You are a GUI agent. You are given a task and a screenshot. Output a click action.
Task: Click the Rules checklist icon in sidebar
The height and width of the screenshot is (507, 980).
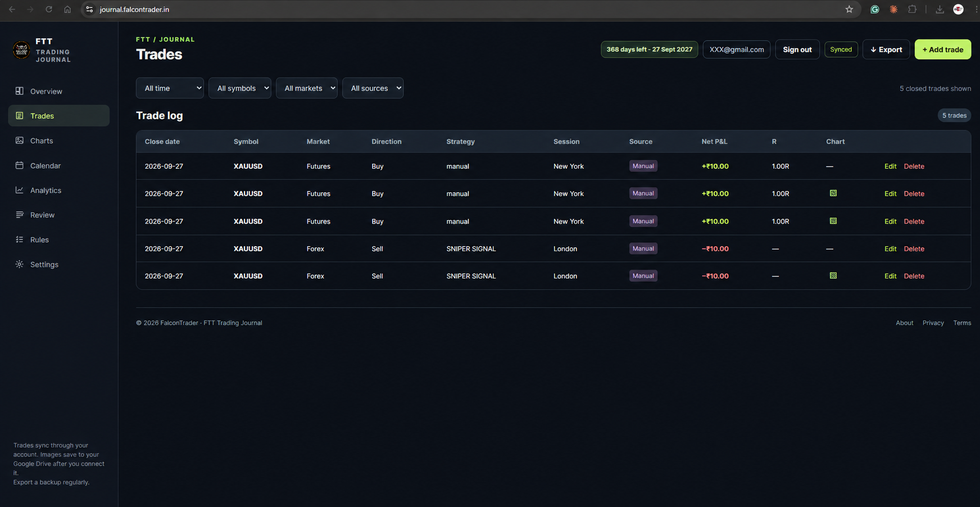pos(20,239)
